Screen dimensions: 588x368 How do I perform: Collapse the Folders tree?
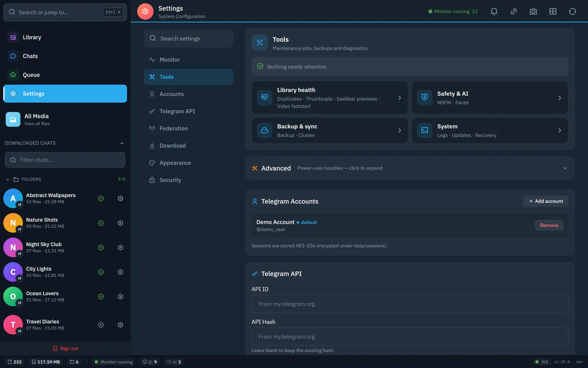tap(8, 180)
